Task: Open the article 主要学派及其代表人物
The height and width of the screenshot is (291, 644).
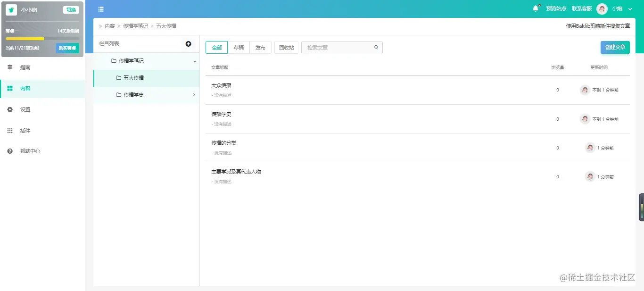Action: pos(236,172)
